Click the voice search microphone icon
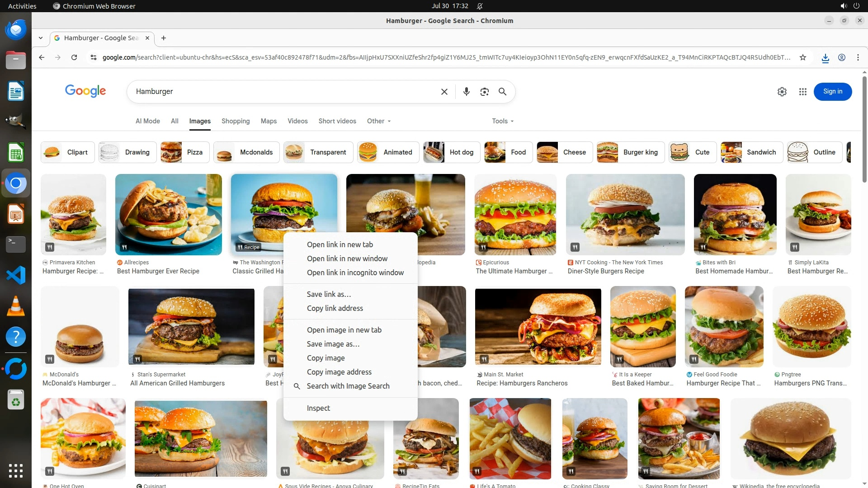Viewport: 868px width, 488px height. (466, 92)
